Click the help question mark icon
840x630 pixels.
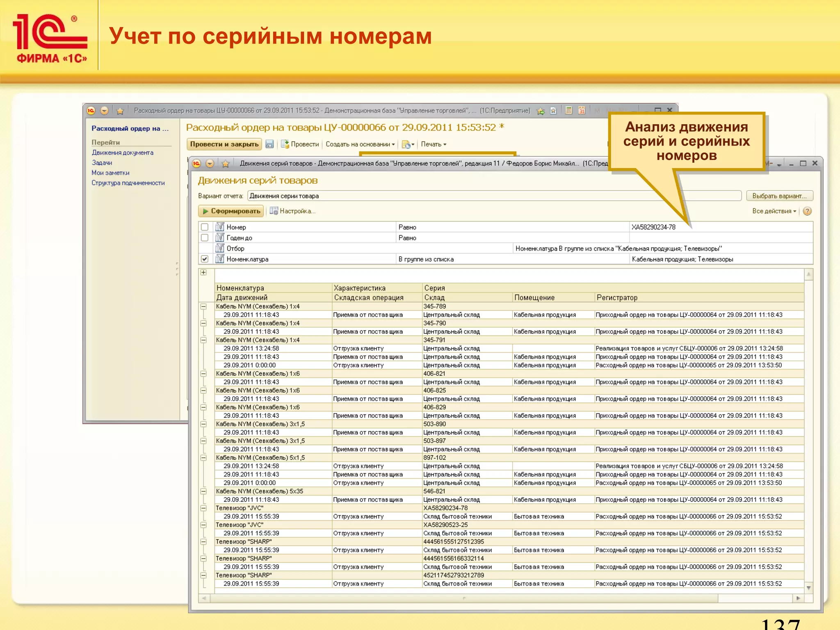[807, 211]
